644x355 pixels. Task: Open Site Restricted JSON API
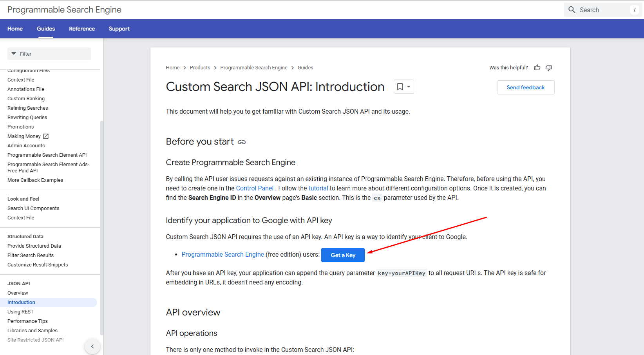coord(35,340)
